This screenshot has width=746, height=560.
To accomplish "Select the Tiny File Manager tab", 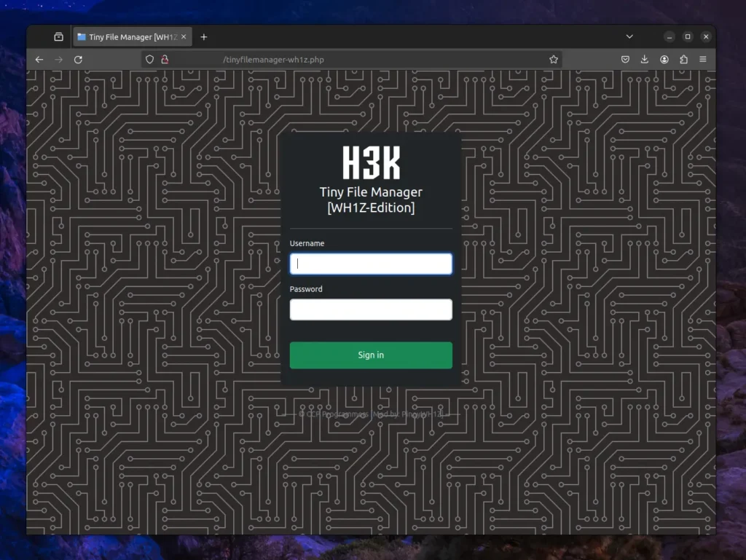I will [x=127, y=37].
